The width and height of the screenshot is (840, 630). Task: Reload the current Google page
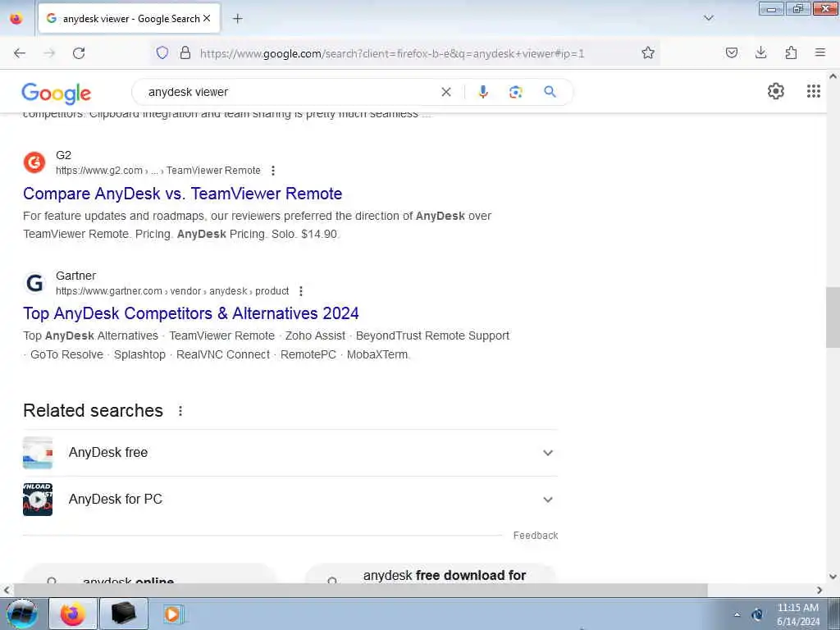(79, 53)
